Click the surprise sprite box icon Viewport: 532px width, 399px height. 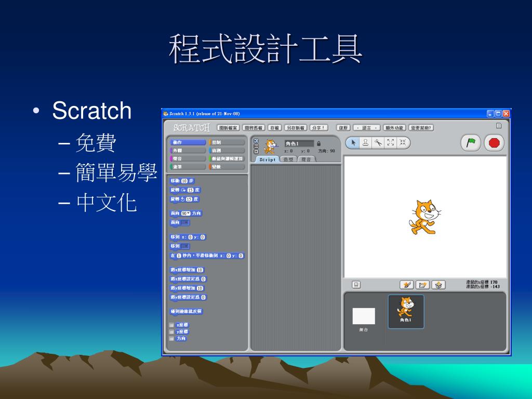(x=438, y=285)
